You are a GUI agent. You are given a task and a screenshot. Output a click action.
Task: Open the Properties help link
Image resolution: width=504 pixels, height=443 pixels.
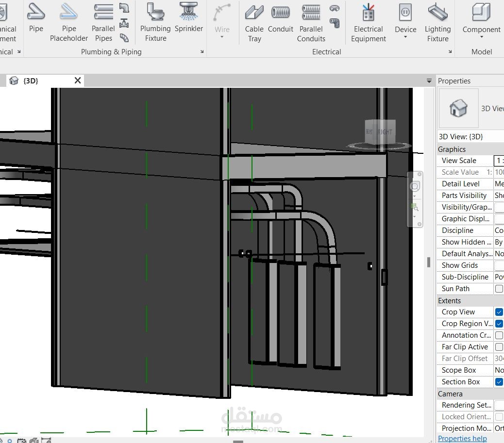point(462,438)
